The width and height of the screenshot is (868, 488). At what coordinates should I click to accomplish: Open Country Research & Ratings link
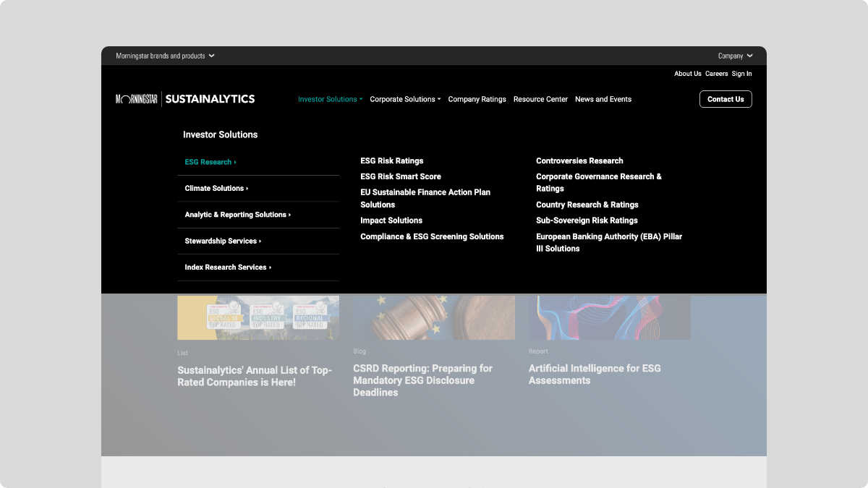coord(587,205)
